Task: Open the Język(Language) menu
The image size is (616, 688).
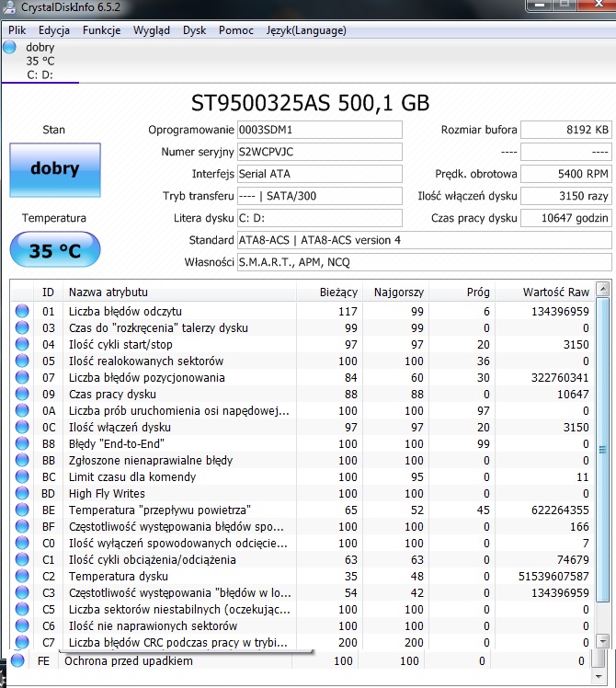Action: point(306,30)
